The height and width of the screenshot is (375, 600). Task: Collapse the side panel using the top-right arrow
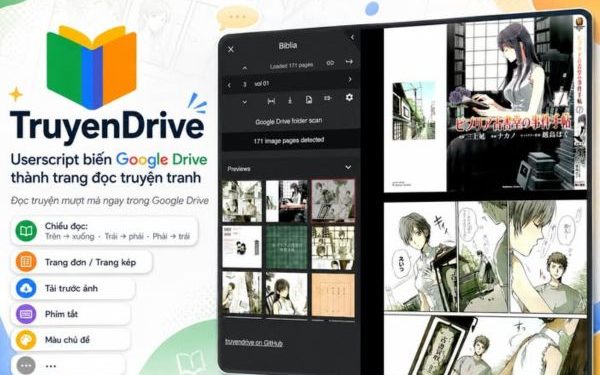click(x=352, y=37)
